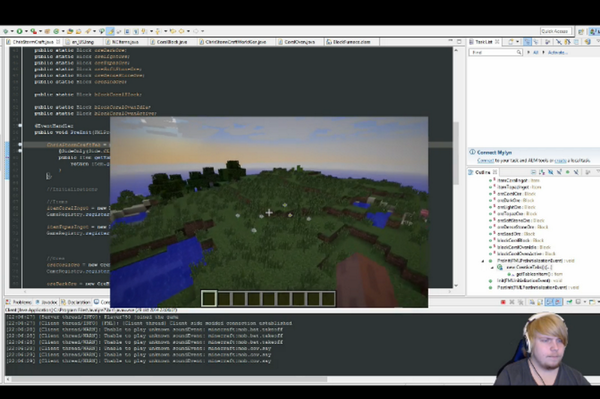600x399 pixels.
Task: Click the Pin Console icon
Action: pos(570,302)
